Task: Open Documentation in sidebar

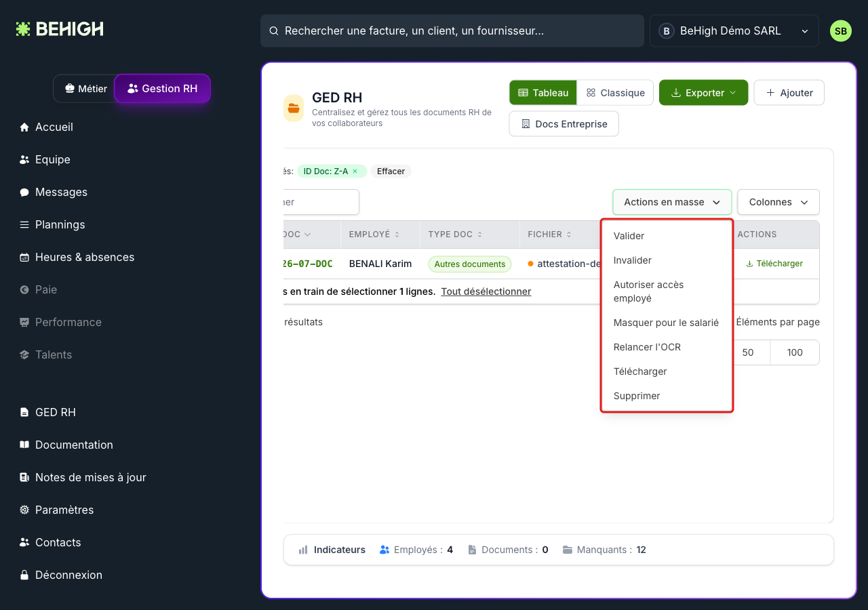Action: [x=66, y=445]
